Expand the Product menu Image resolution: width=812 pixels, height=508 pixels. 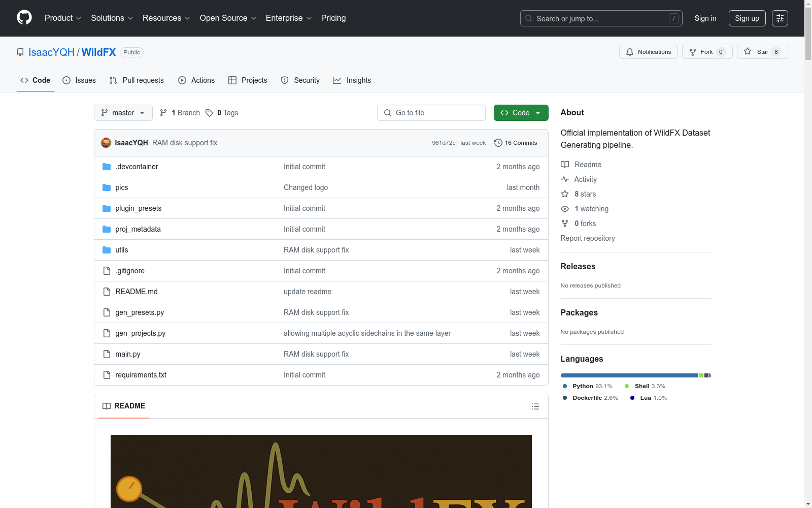pos(63,18)
